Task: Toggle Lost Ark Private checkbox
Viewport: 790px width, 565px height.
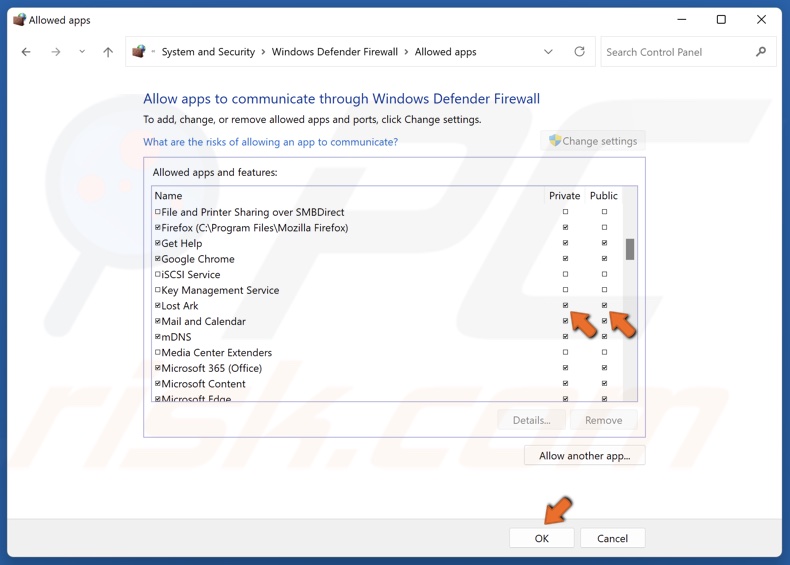Action: [565, 305]
